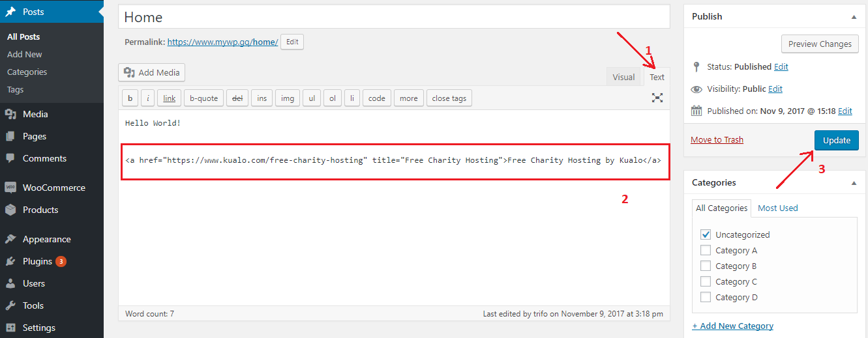
Task: Click the Update button
Action: pyautogui.click(x=837, y=140)
